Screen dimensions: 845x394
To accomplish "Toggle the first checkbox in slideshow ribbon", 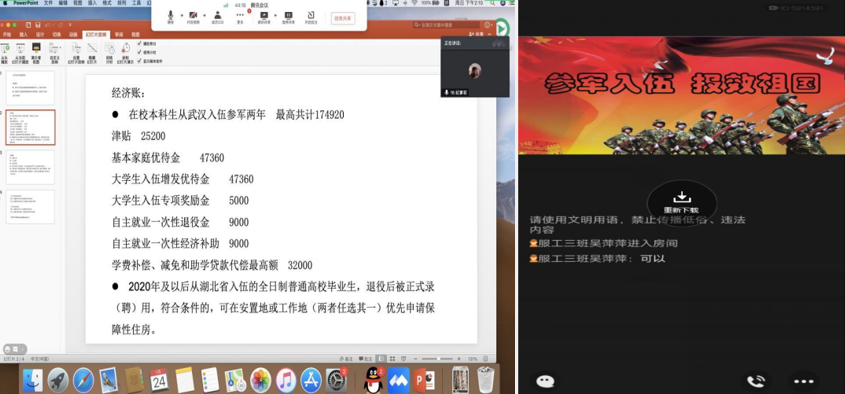I will (x=140, y=44).
